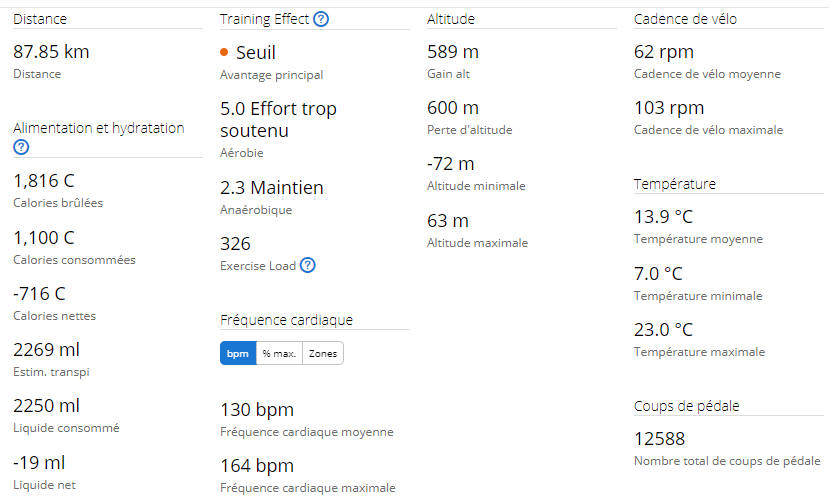This screenshot has width=829, height=496.
Task: Click the 130 bpm average heart rate
Action: (x=257, y=410)
